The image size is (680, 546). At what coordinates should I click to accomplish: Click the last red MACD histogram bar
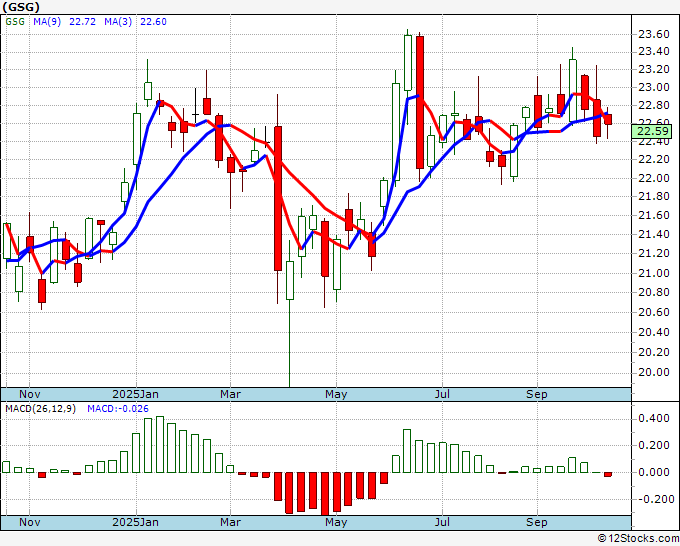click(608, 474)
